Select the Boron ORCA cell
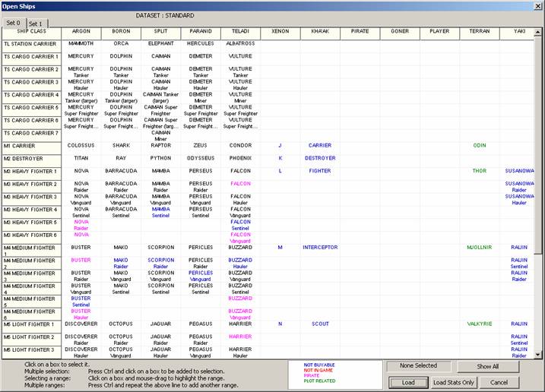Viewport: 545px width, 392px height. pos(121,43)
